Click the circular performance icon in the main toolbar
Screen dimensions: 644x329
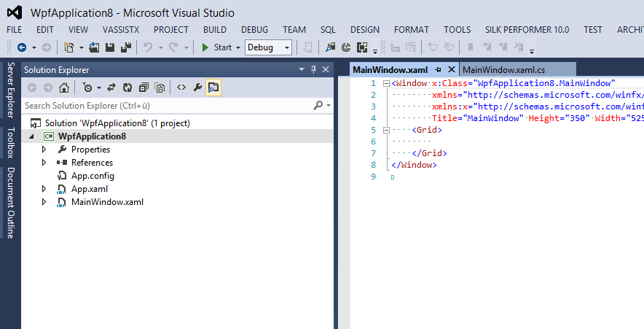point(346,47)
